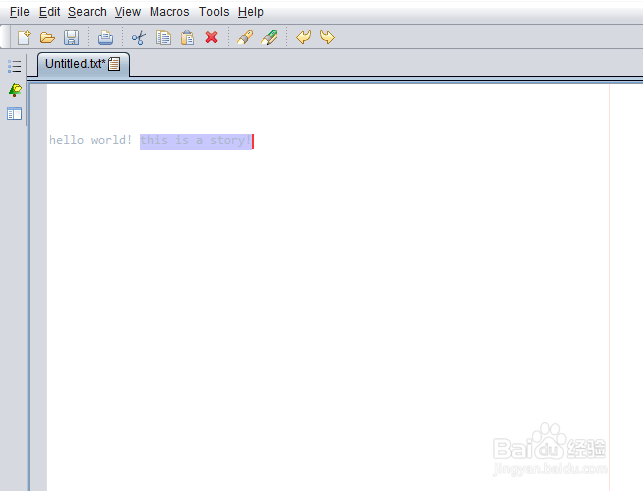Print using the printer icon
The width and height of the screenshot is (643, 491).
pos(105,38)
